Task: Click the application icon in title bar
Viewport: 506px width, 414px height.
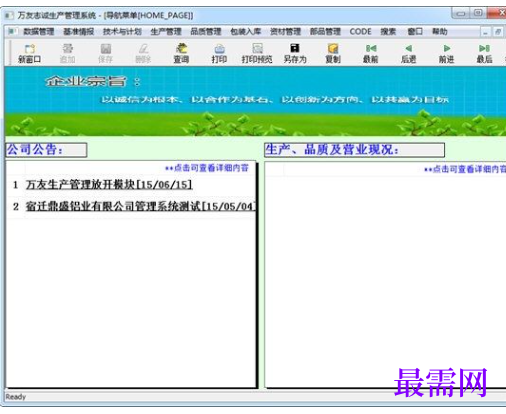Action: [x=9, y=15]
